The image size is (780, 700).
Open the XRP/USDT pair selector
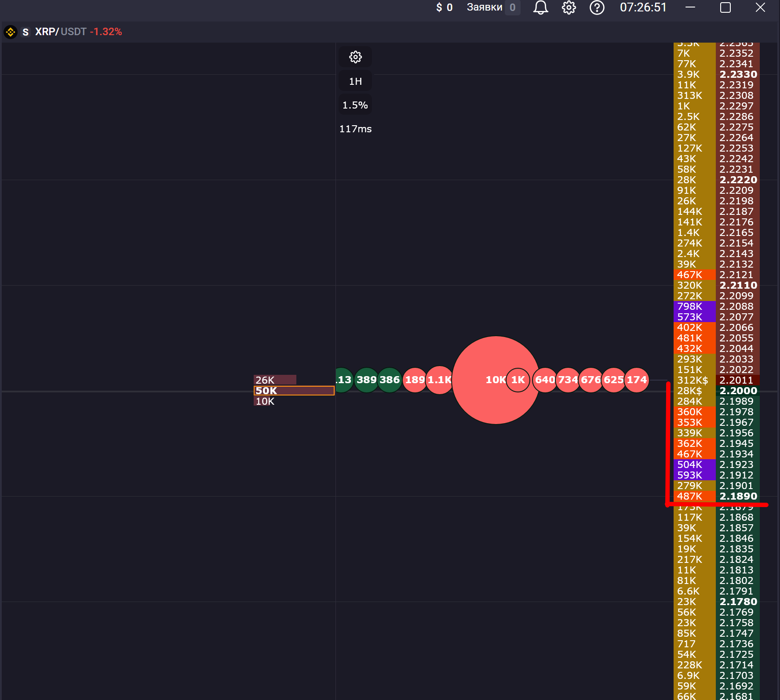[61, 32]
